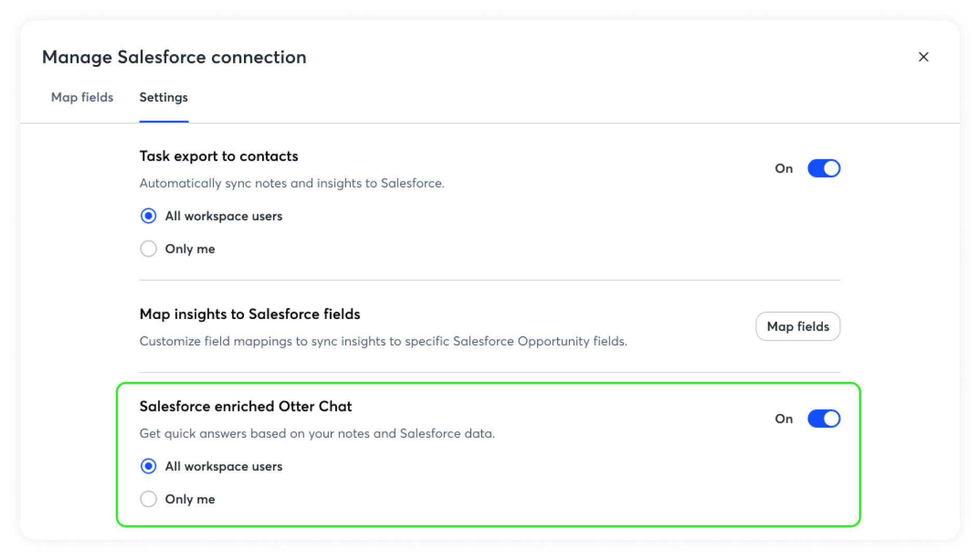Select the Settings tab
The height and width of the screenshot is (560, 980).
pos(164,97)
